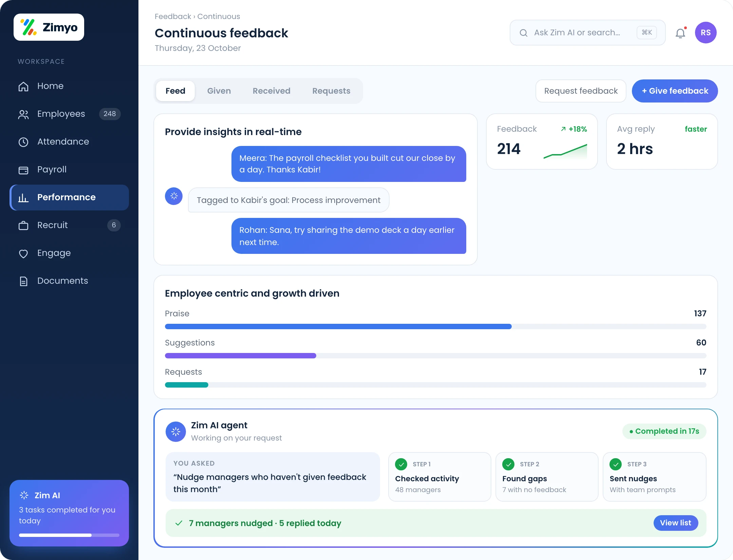
Task: Click 'Tagged to Kabir's goal' chip
Action: [x=288, y=200]
